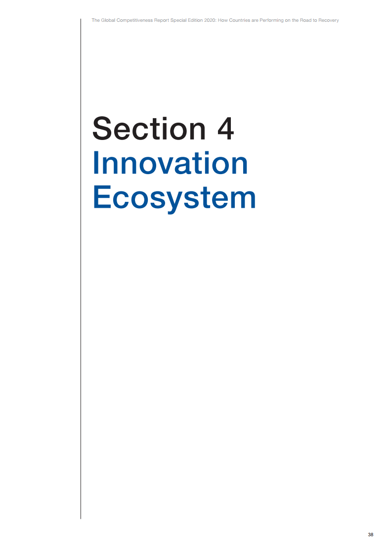Click the blue word "Ecosystem"
392x555 pixels.
coord(174,198)
